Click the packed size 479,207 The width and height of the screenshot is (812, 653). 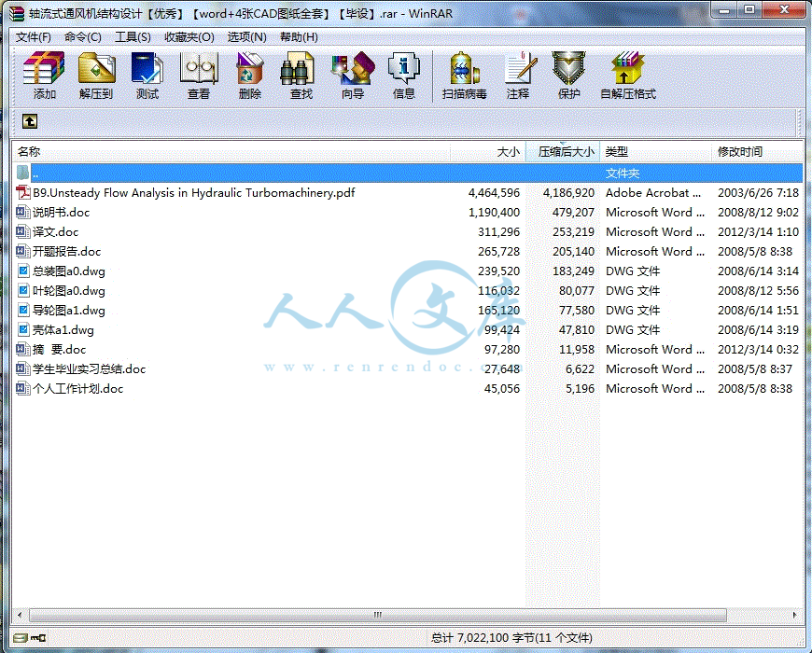(573, 212)
